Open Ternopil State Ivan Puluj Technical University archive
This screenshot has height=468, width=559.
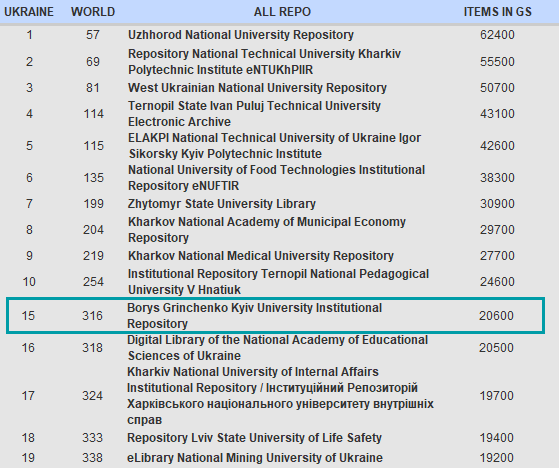pos(254,114)
